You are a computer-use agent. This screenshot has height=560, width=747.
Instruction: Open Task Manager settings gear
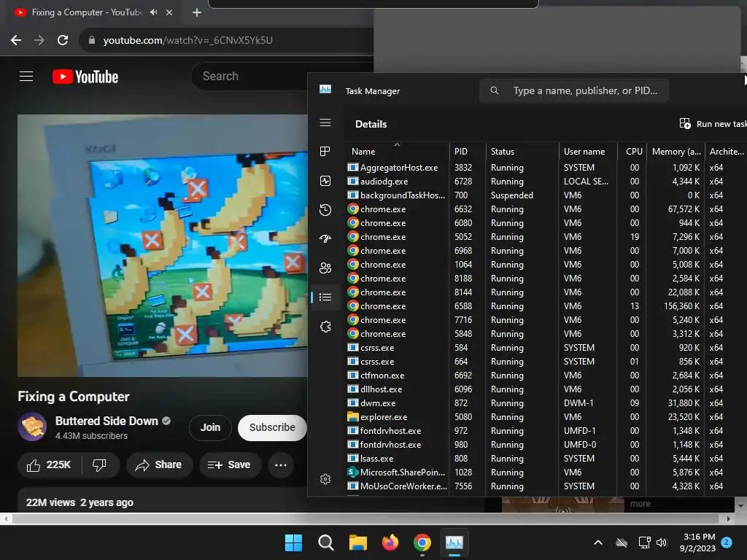point(325,479)
